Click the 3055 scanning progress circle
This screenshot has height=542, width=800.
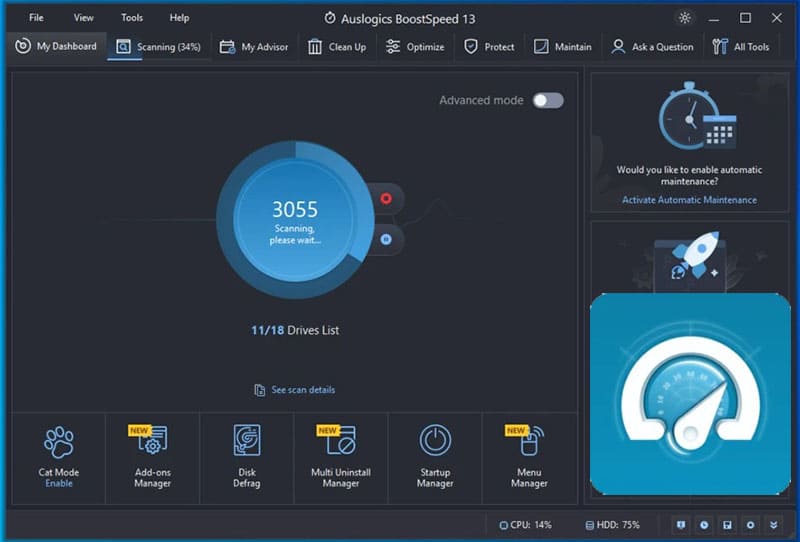295,219
